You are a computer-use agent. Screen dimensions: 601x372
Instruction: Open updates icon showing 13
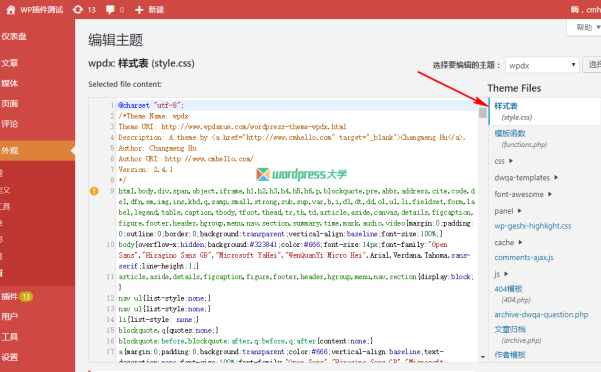[78, 10]
